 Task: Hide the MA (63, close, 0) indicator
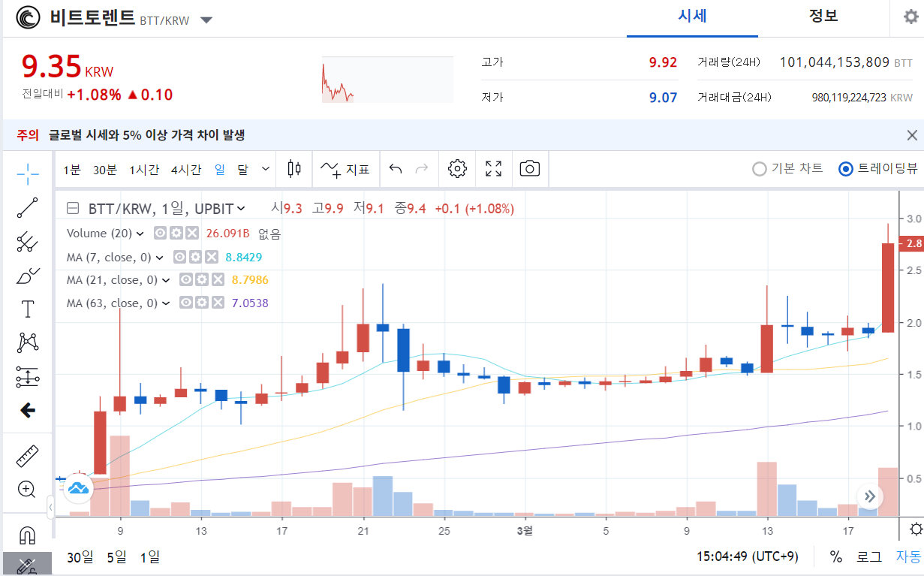(x=185, y=303)
